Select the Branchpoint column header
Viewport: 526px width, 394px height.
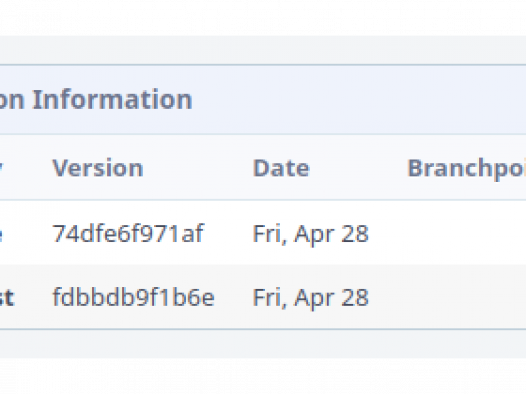coord(467,168)
